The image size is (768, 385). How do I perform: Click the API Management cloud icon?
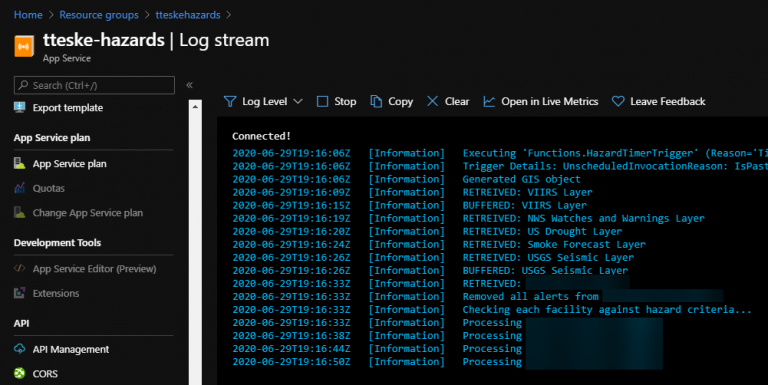click(x=20, y=349)
